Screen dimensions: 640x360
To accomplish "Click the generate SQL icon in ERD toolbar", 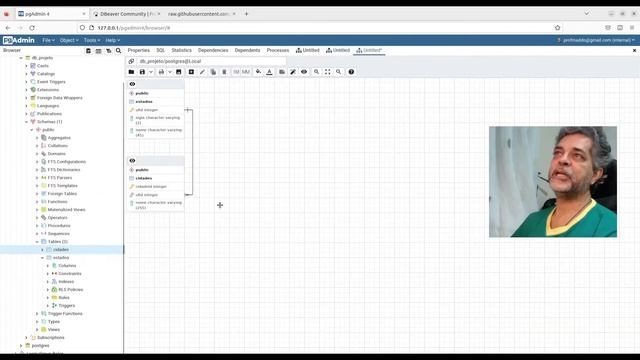I will (x=161, y=72).
